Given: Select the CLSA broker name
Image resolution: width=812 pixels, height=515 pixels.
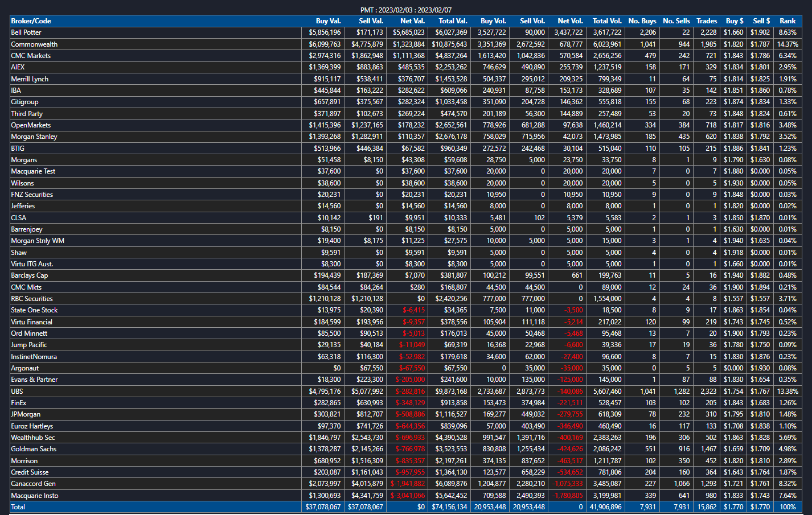Looking at the screenshot, I should [18, 218].
